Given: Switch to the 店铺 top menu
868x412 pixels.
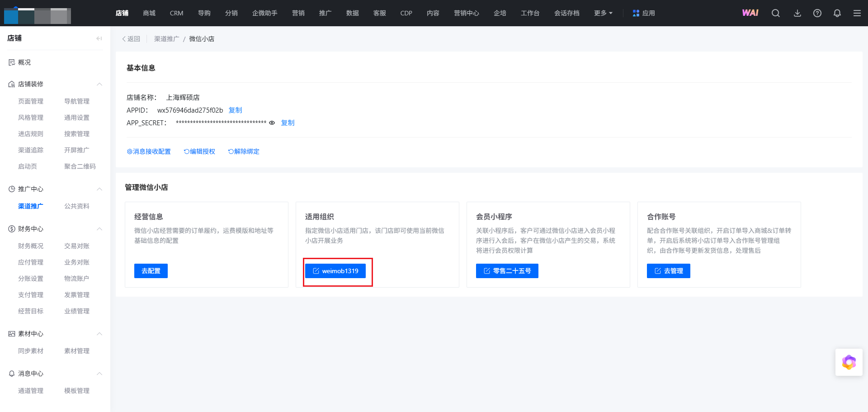Looking at the screenshot, I should coord(122,13).
